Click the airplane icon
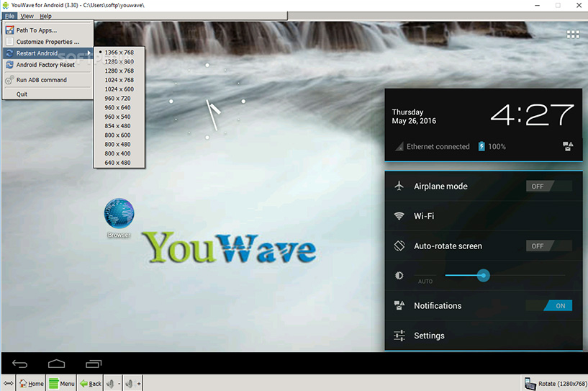This screenshot has width=588, height=391. tap(399, 186)
